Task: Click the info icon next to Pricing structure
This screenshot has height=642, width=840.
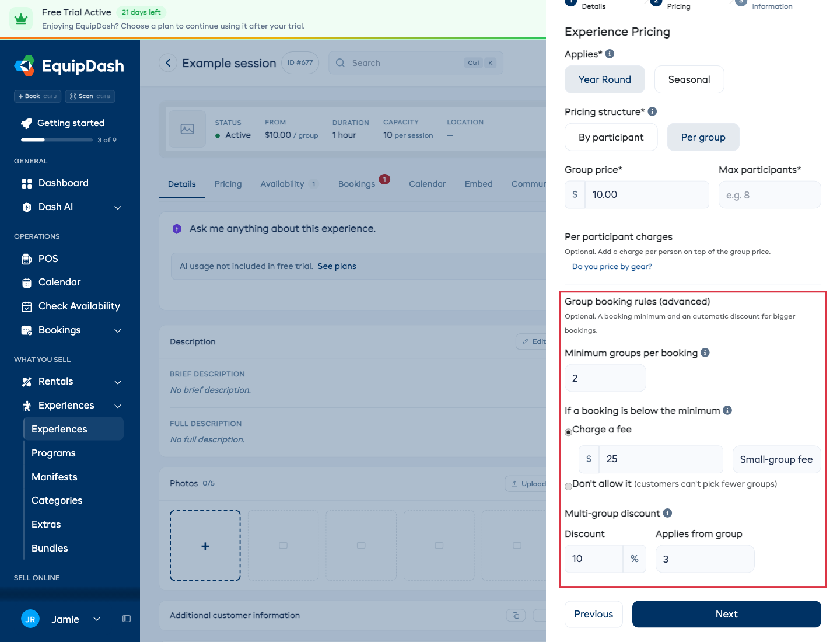Action: [x=652, y=111]
